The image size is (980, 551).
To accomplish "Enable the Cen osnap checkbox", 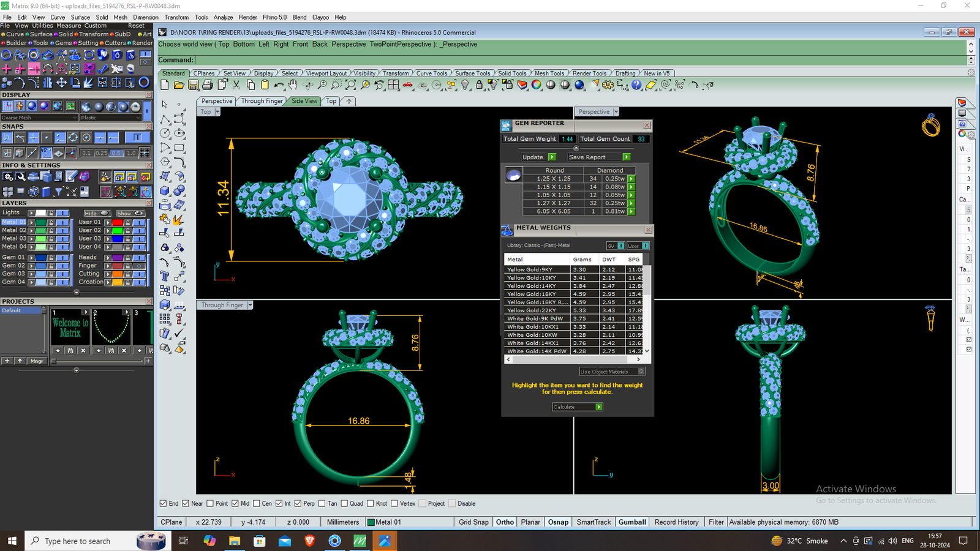I will click(257, 503).
